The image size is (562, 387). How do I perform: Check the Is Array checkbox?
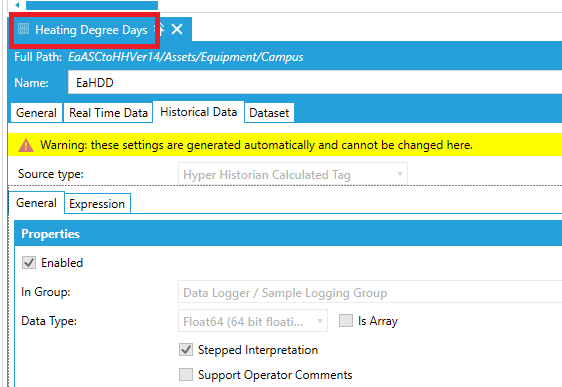[346, 320]
